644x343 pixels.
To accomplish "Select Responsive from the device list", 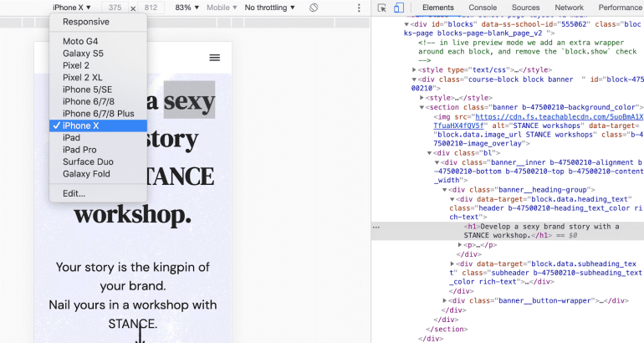I will tap(98, 22).
